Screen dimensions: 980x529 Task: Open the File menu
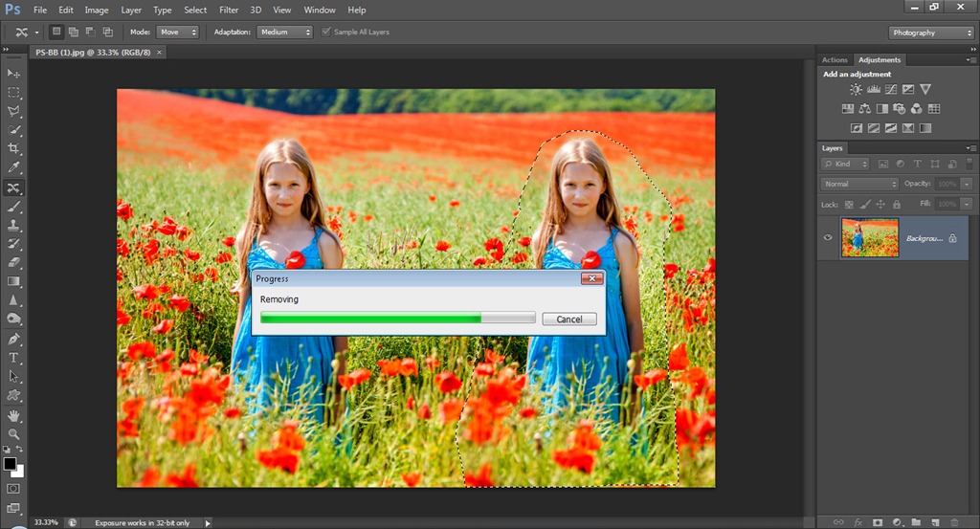[x=40, y=10]
